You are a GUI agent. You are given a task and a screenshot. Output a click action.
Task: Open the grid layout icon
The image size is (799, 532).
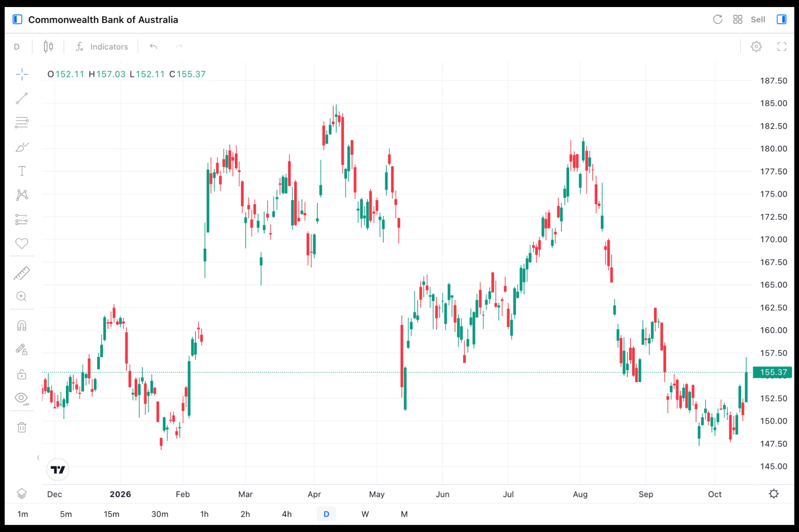pos(737,20)
